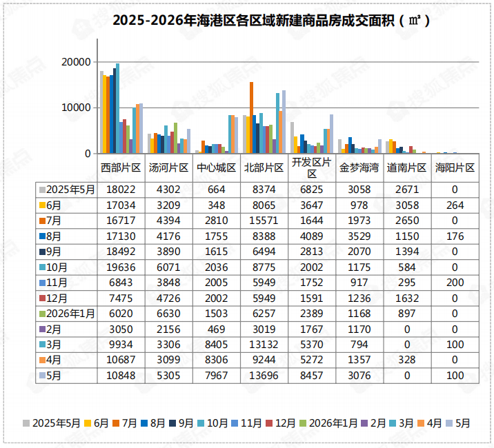
Task: Click the 道南片区 column header
Action: (x=407, y=167)
